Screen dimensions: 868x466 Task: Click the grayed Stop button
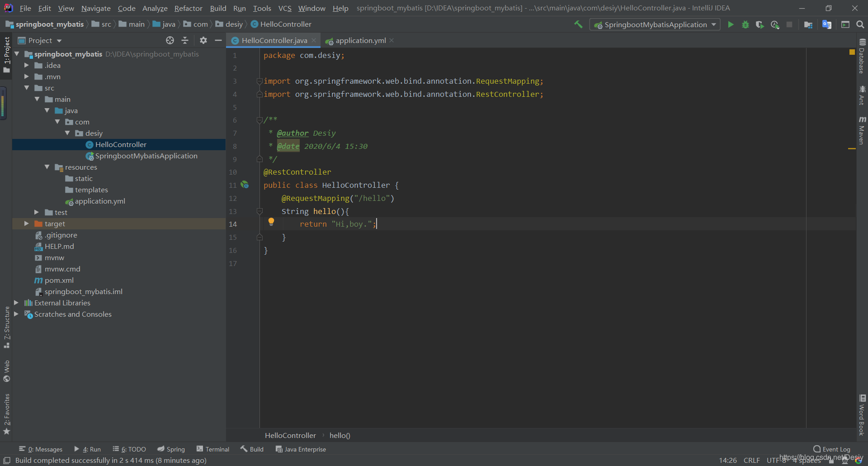pos(789,24)
